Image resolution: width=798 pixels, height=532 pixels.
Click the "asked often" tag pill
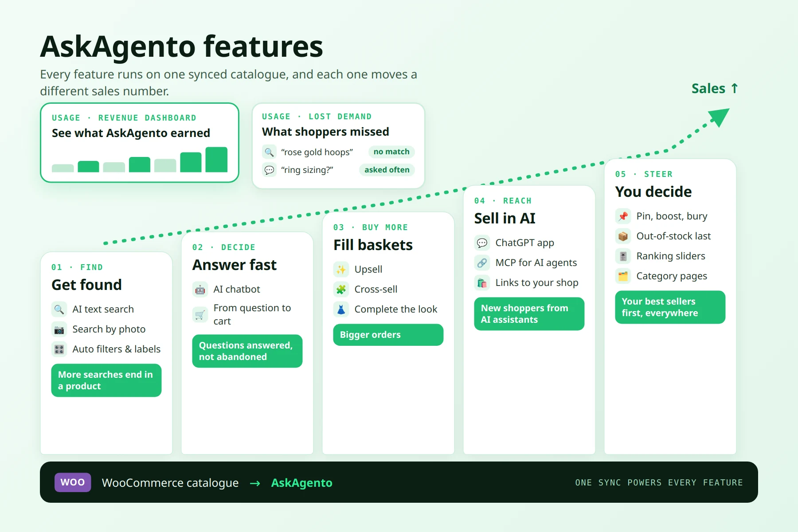pos(387,170)
